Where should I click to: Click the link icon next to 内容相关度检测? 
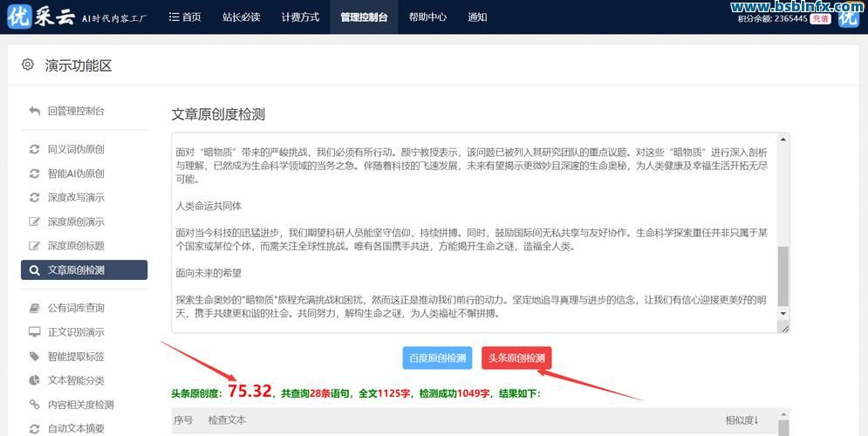pos(34,405)
